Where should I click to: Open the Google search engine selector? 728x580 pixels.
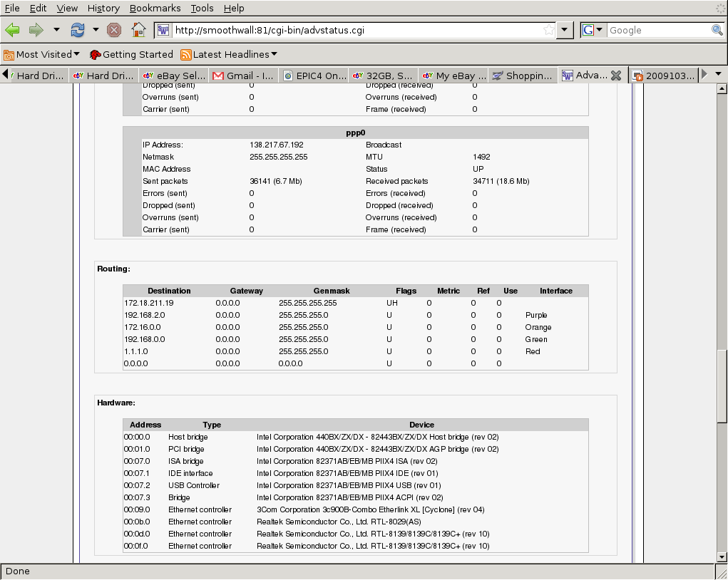[x=593, y=30]
